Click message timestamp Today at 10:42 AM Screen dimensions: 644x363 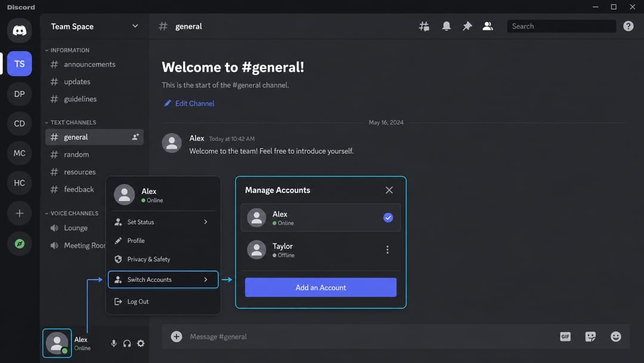pyautogui.click(x=231, y=139)
